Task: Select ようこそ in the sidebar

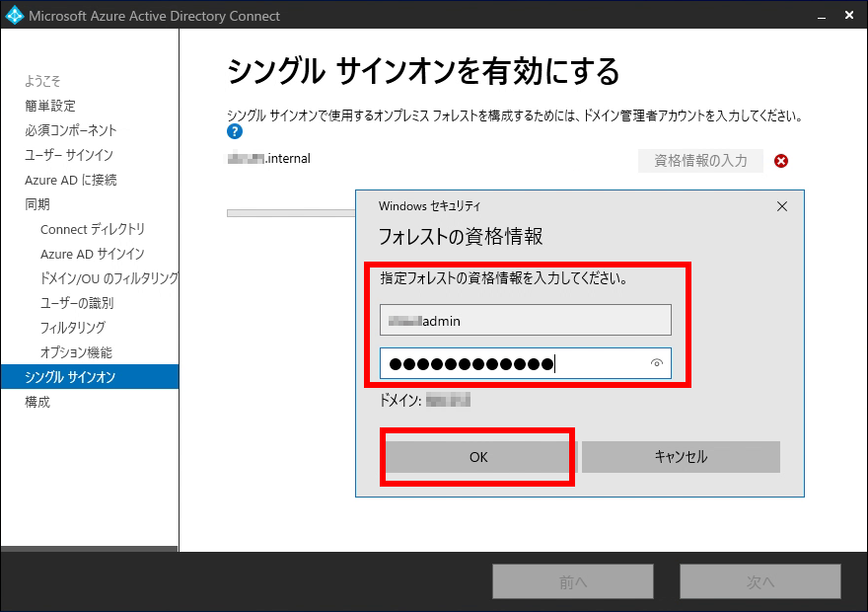Action: [42, 81]
